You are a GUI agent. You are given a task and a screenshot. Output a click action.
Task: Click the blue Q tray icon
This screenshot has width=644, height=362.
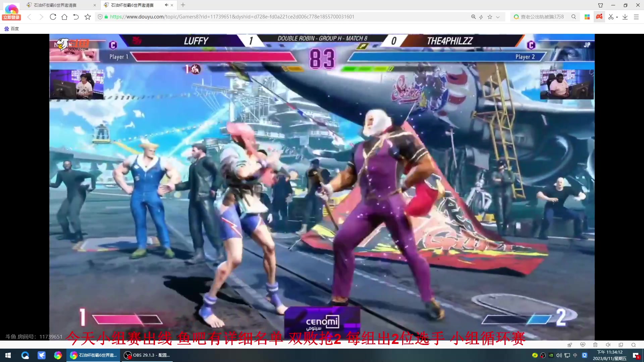[x=585, y=355]
